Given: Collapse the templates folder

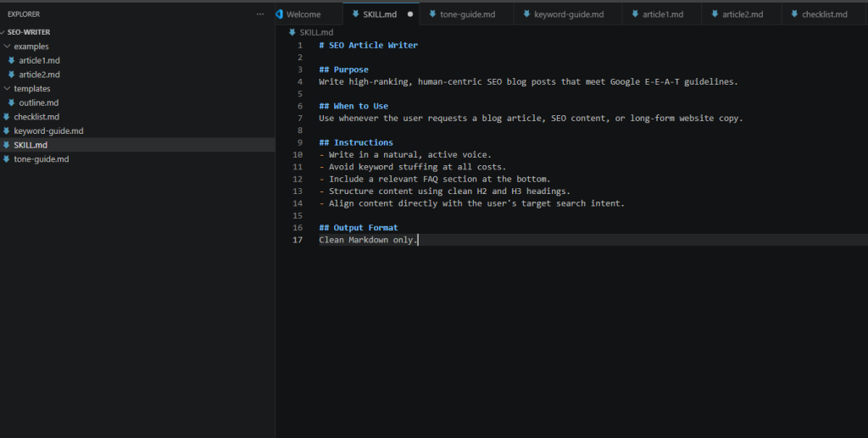Looking at the screenshot, I should point(7,88).
